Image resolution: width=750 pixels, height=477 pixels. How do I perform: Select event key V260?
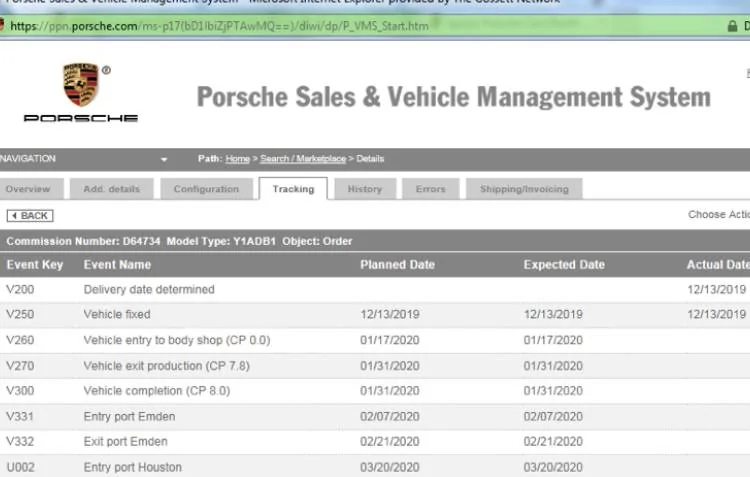coord(20,340)
